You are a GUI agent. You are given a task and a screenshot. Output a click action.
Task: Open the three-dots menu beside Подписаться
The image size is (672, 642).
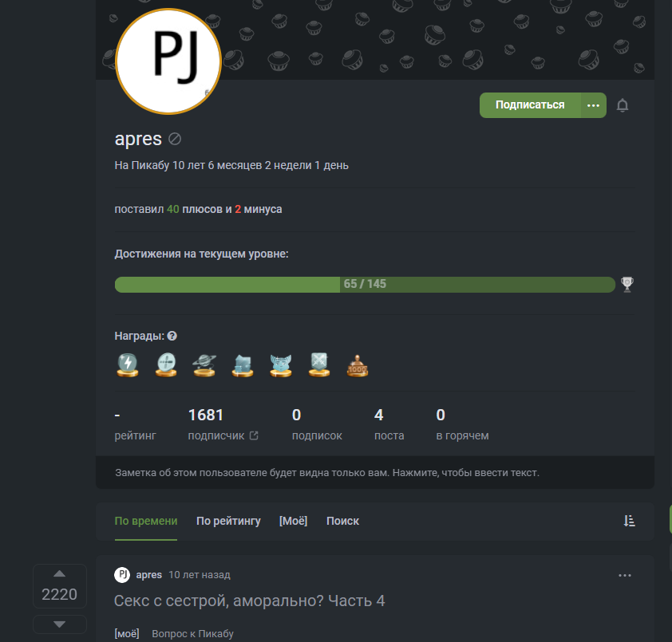pos(593,105)
